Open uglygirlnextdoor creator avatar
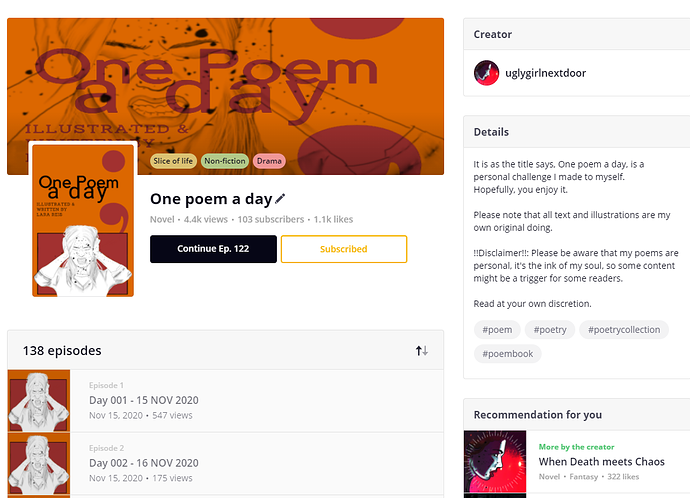 point(486,73)
